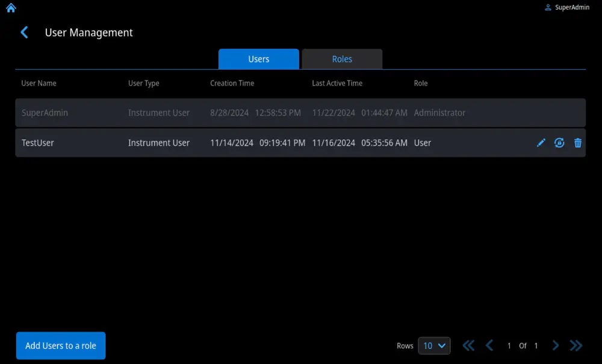Image resolution: width=602 pixels, height=364 pixels.
Task: Go to the previous page
Action: click(489, 345)
